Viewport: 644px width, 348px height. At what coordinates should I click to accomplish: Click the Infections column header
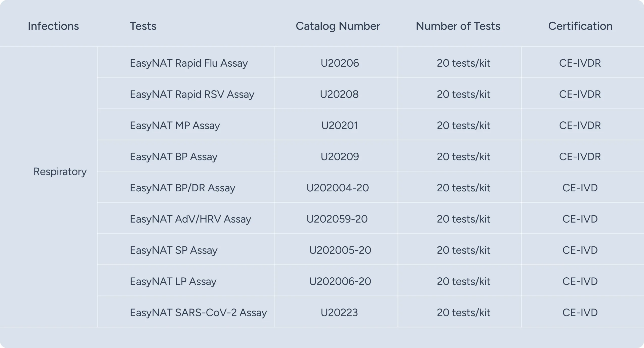click(x=53, y=26)
